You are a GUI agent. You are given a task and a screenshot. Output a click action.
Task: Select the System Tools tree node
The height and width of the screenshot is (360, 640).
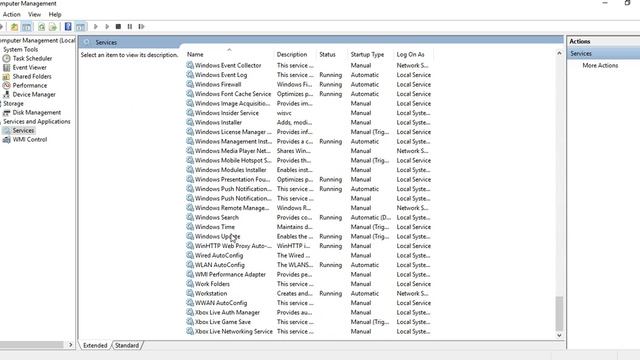20,49
